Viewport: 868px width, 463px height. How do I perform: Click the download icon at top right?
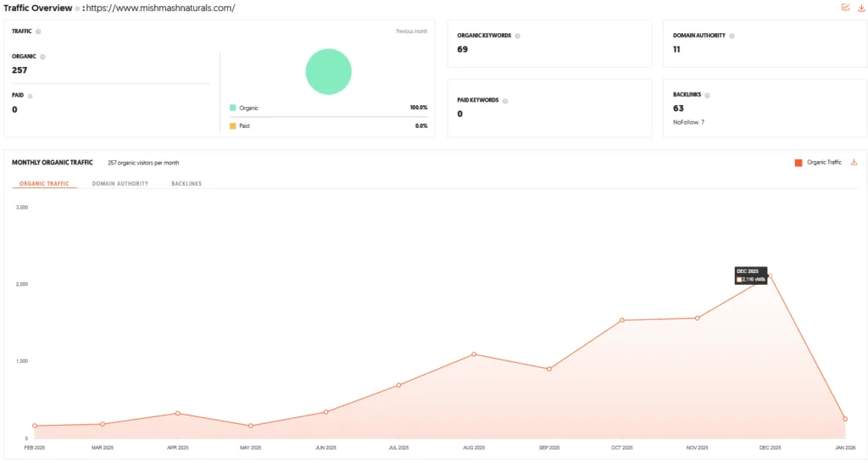861,8
